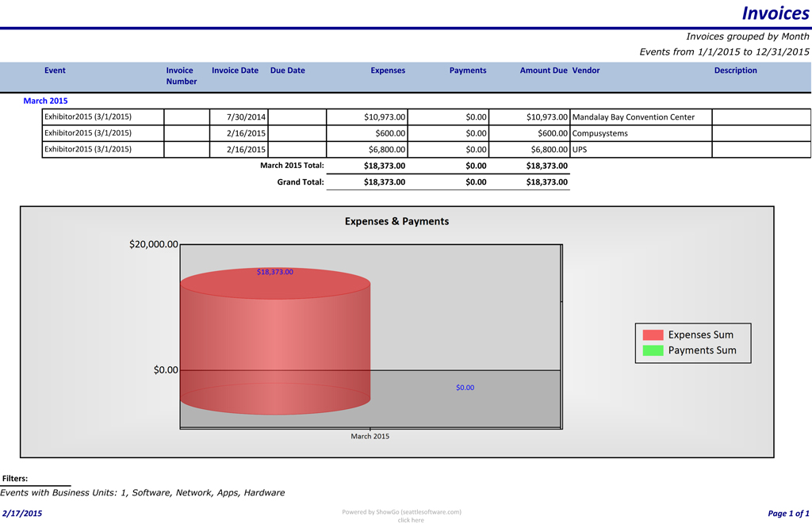
Task: Click the Filters heading
Action: coord(15,479)
